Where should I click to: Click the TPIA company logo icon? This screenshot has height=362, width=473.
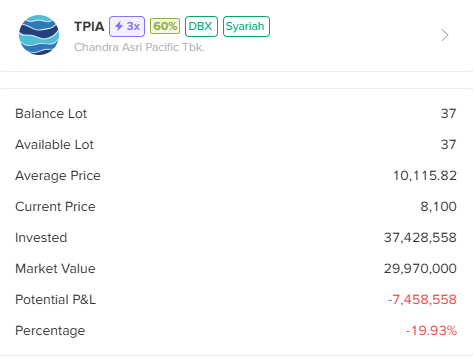(x=39, y=35)
